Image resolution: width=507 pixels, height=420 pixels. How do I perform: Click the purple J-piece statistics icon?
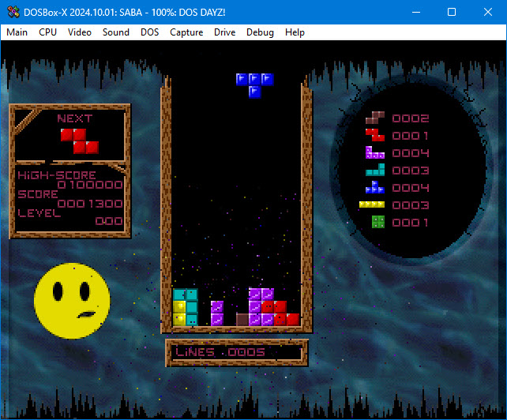coord(375,152)
